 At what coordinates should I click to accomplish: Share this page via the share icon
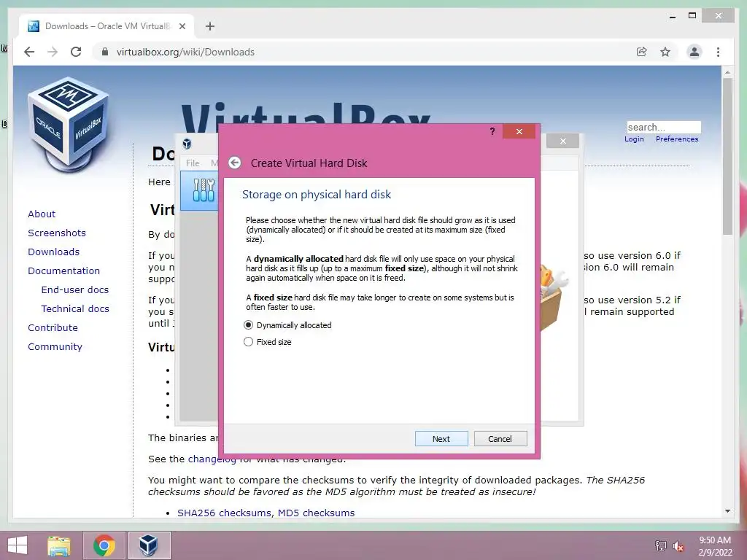[x=642, y=52]
